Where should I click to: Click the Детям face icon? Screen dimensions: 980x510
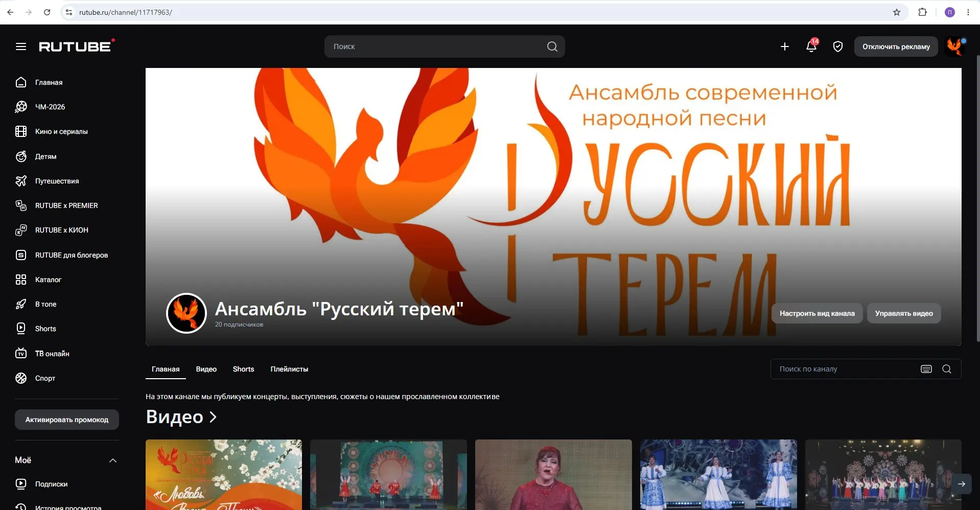21,156
